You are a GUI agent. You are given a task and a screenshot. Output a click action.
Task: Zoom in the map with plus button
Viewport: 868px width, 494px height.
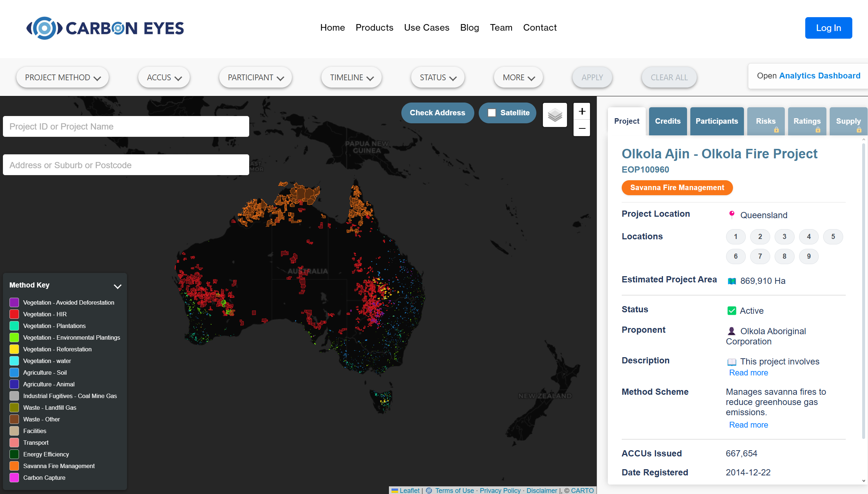point(582,111)
